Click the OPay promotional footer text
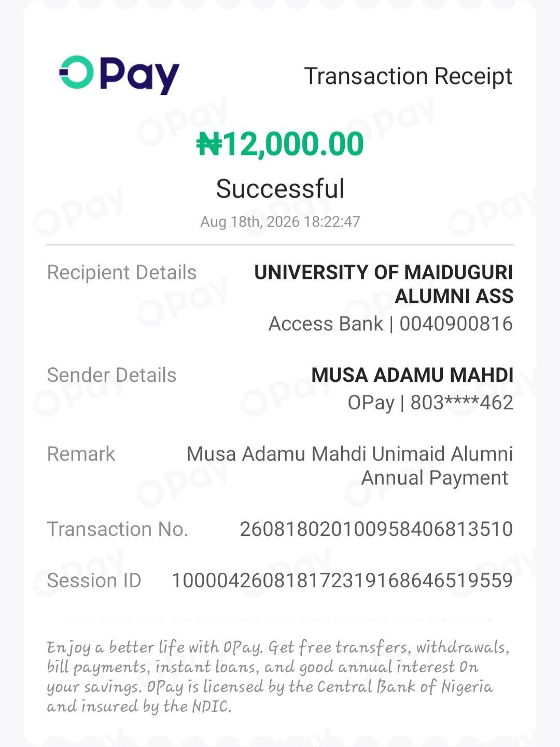Screen dimensions: 560x747 tap(278, 676)
